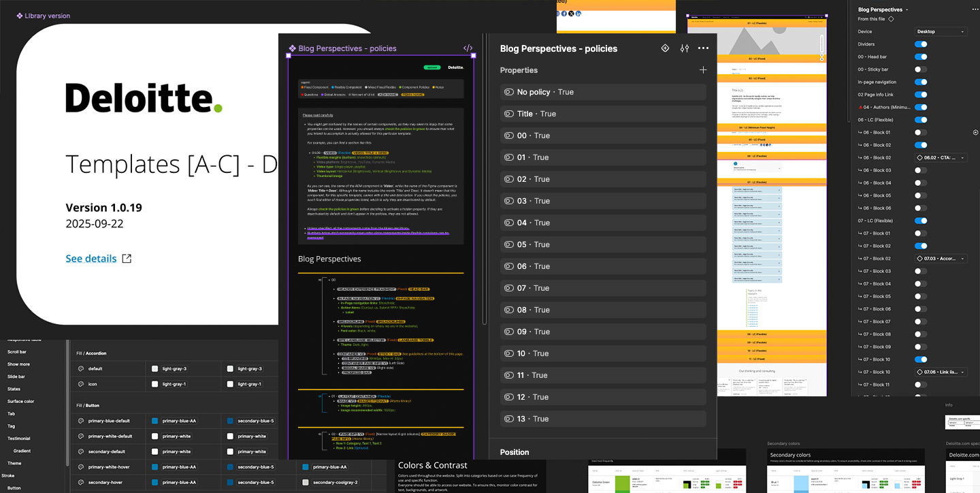This screenshot has height=493, width=980.
Task: Turn off the In-page navigation switch
Action: (920, 82)
